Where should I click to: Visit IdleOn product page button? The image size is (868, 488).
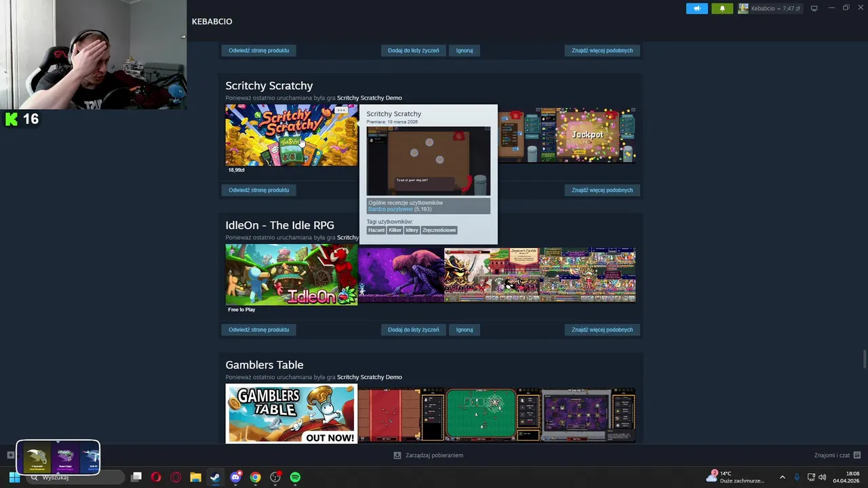(258, 329)
